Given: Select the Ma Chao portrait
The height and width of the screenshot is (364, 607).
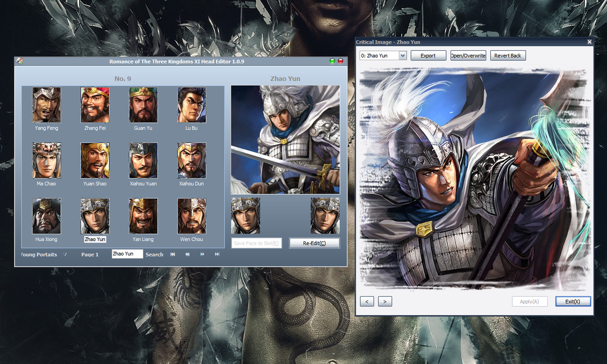Looking at the screenshot, I should pos(46,160).
